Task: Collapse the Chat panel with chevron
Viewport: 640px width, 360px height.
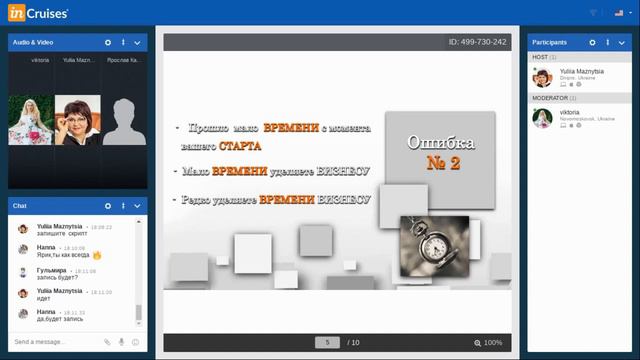Action: tap(138, 206)
